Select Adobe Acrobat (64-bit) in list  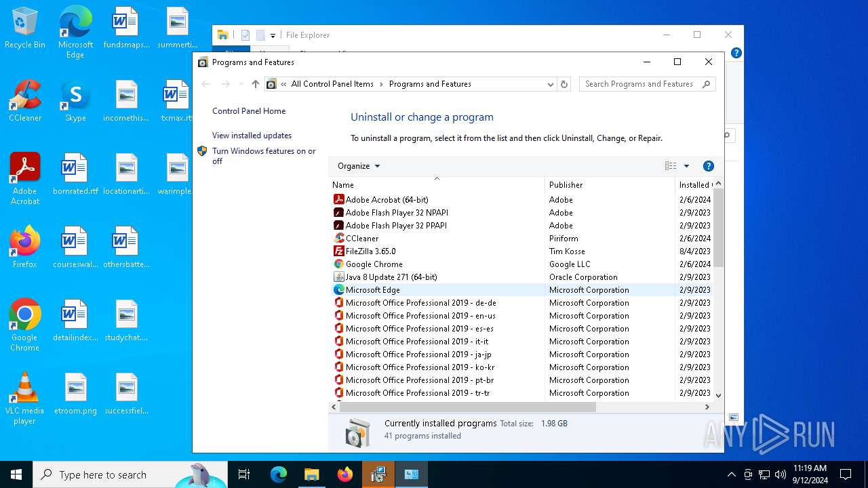(387, 200)
